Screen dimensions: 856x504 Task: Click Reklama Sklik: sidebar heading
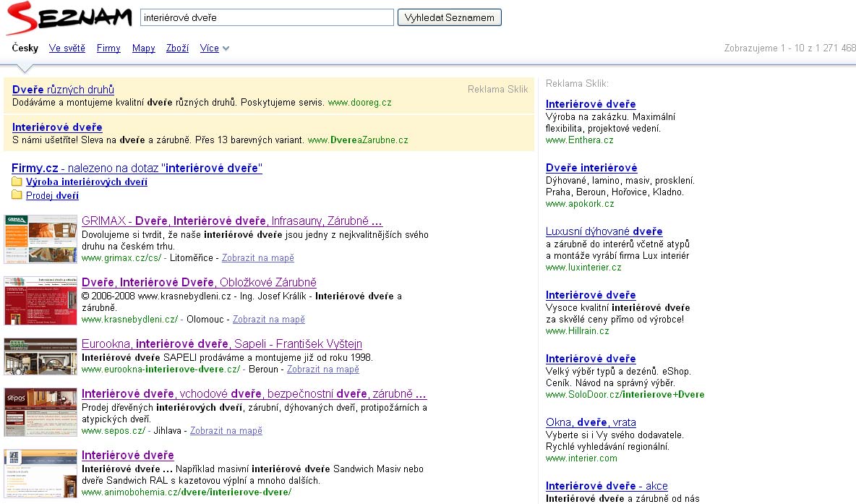(x=577, y=84)
